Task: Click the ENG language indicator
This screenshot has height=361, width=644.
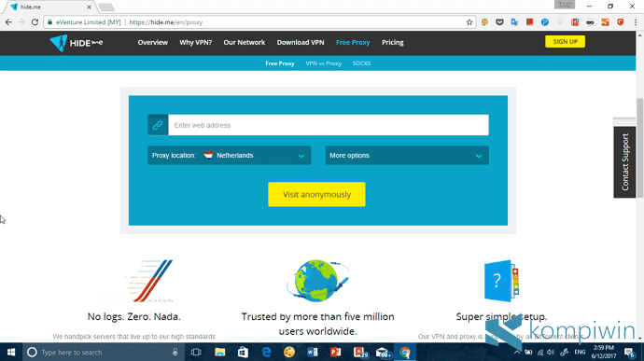Action: tap(580, 353)
